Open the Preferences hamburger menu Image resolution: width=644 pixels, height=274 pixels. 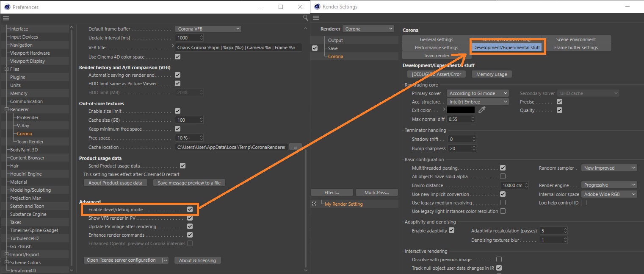6,18
